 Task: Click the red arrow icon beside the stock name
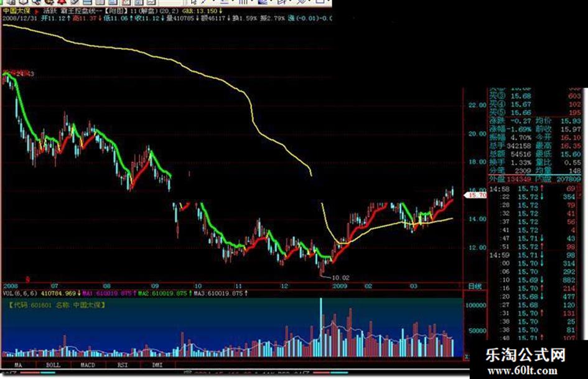[36, 11]
